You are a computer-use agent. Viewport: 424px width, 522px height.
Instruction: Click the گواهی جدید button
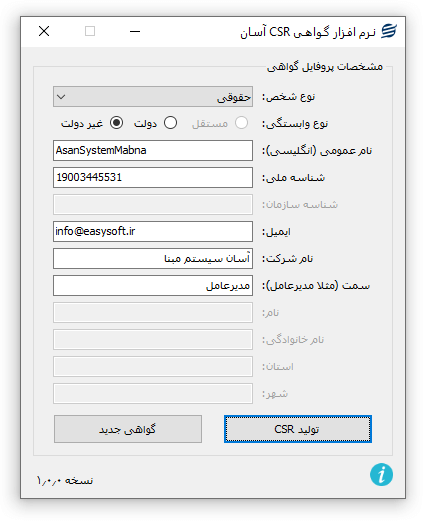pos(128,429)
